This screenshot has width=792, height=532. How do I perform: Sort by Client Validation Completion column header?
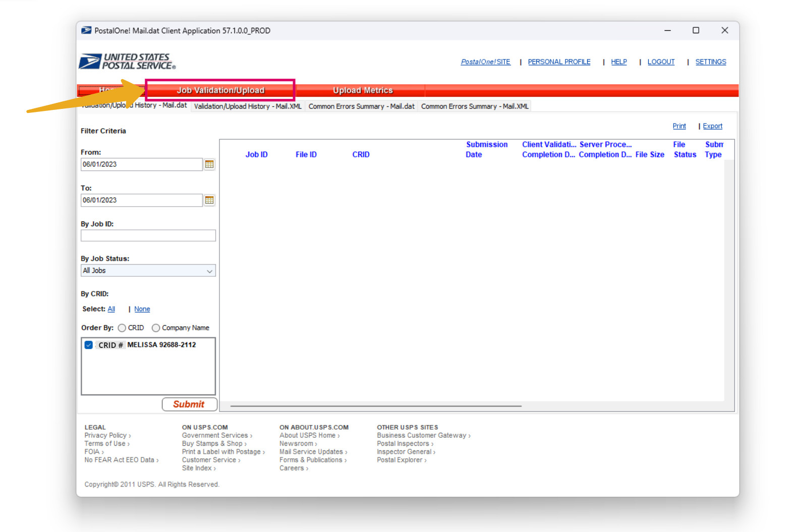pos(549,150)
